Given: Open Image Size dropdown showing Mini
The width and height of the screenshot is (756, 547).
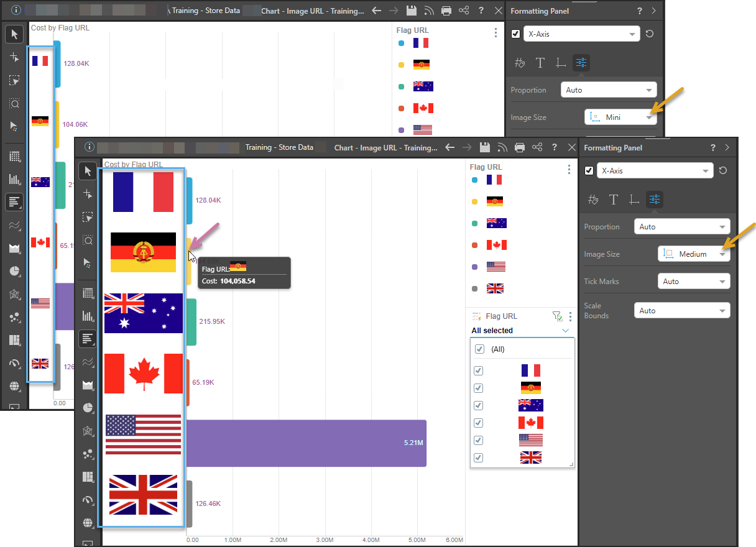Looking at the screenshot, I should [620, 117].
